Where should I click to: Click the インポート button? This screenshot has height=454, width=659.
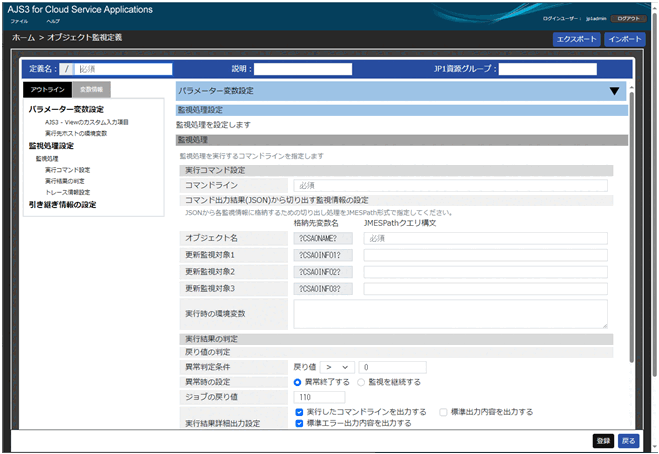tap(625, 39)
